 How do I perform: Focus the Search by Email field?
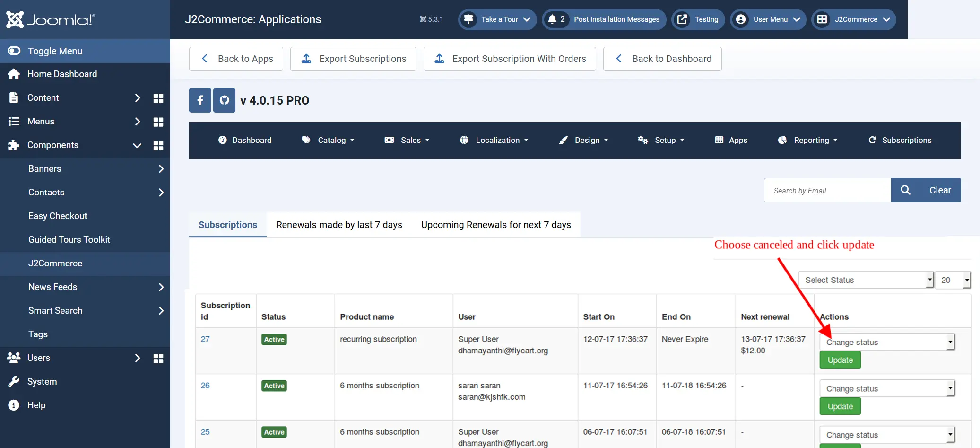click(x=827, y=190)
